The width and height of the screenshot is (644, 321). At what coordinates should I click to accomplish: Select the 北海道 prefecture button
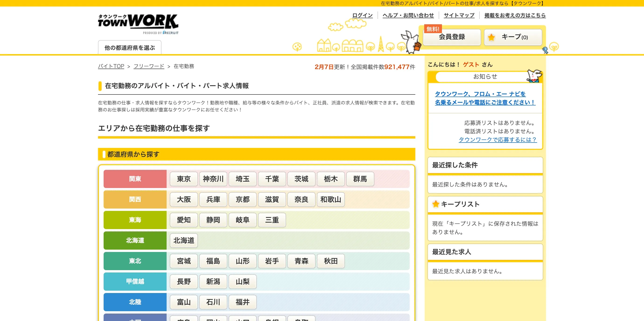pos(184,240)
